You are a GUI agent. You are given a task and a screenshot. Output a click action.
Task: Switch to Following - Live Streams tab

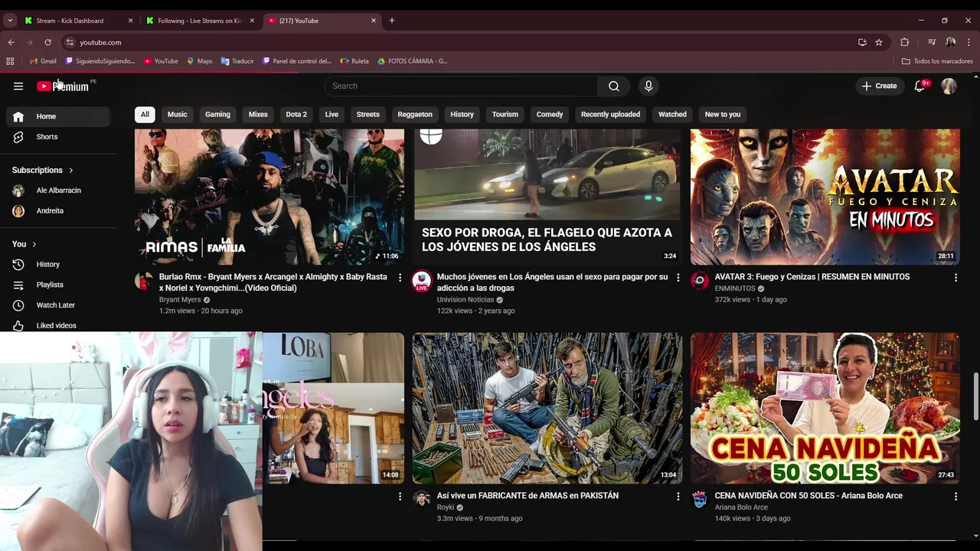(201, 21)
